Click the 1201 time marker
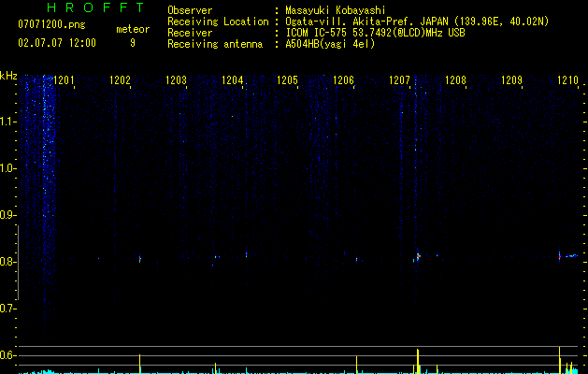The width and height of the screenshot is (588, 374). point(64,80)
